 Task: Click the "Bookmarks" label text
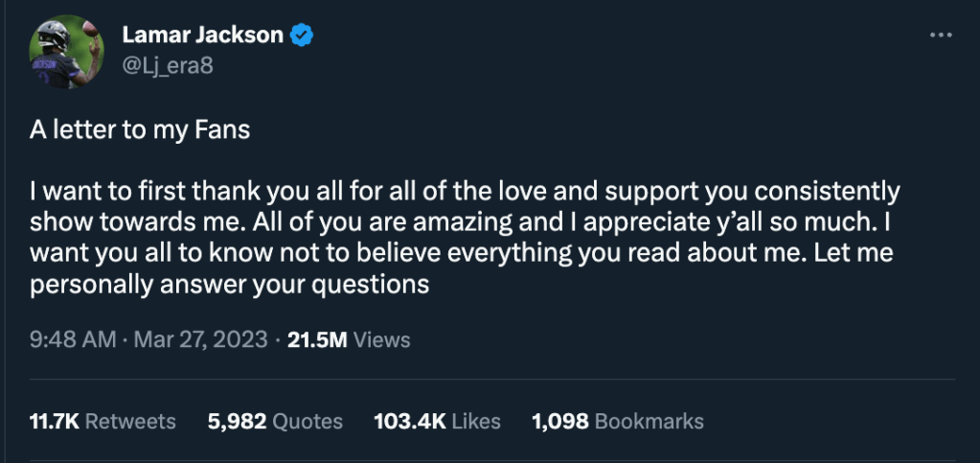coord(649,421)
